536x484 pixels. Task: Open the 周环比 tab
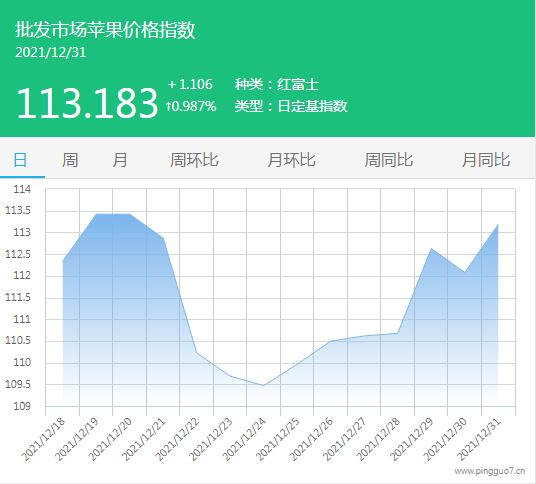[194, 160]
